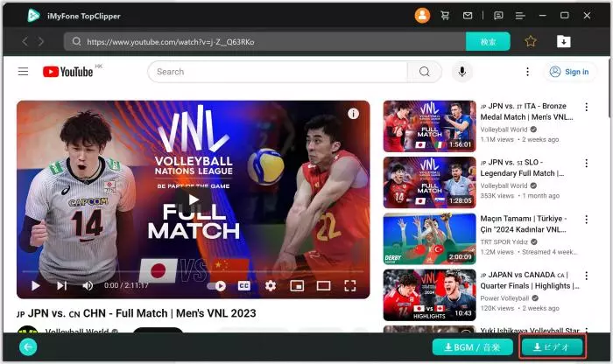Click the page vertical scrollbar
Screen dimensions: 613x364
tap(609, 87)
